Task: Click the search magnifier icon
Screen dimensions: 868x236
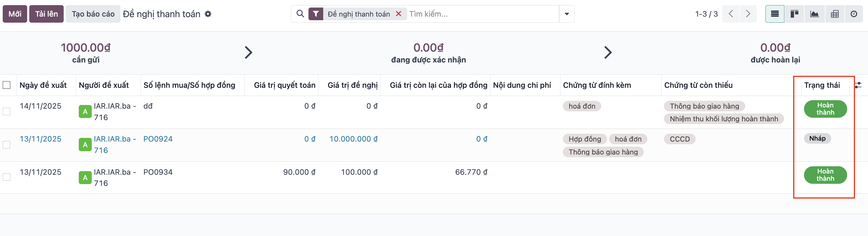Action: [300, 14]
